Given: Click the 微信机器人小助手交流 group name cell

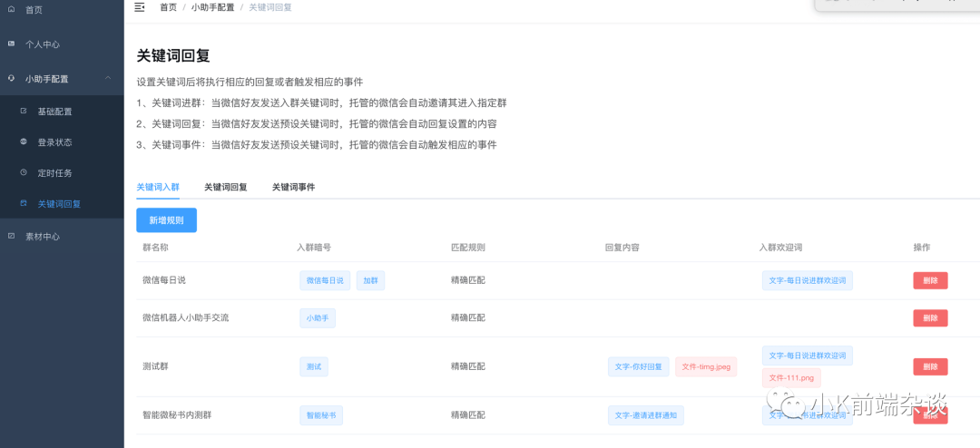Looking at the screenshot, I should [186, 318].
